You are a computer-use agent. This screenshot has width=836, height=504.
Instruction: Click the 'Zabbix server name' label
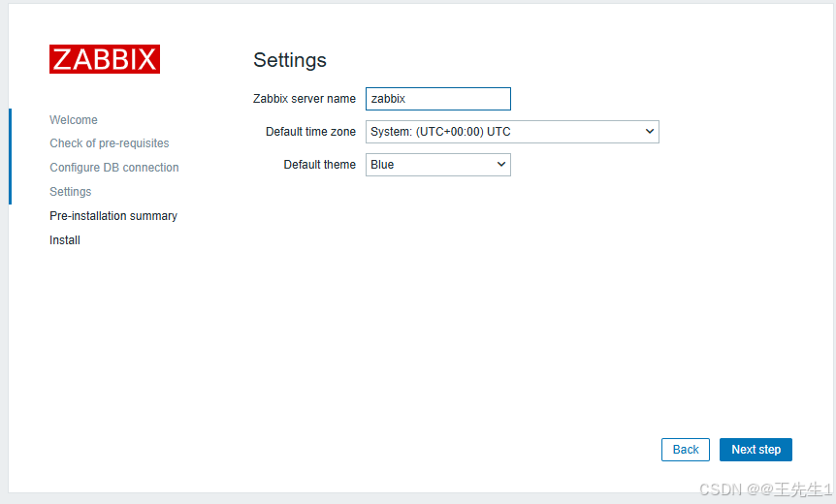[x=304, y=99]
